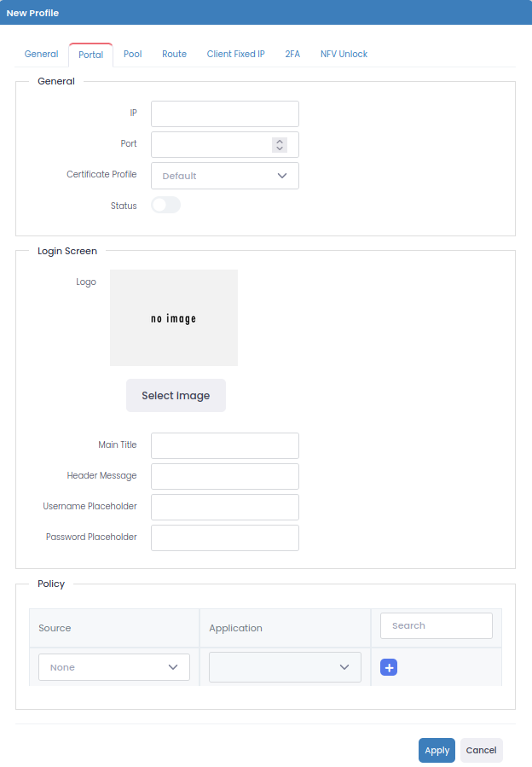532x767 pixels.
Task: Expand the Source dropdown showing None
Action: (114, 667)
